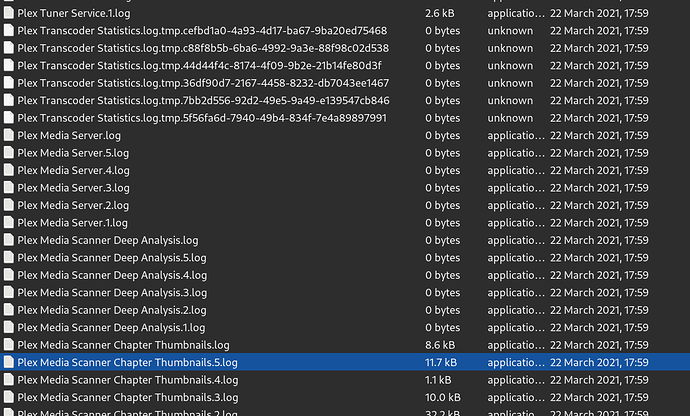Click file icon of Chapter Thumbnails.5.log
Viewport: 690px width, 416px height.
pyautogui.click(x=8, y=362)
